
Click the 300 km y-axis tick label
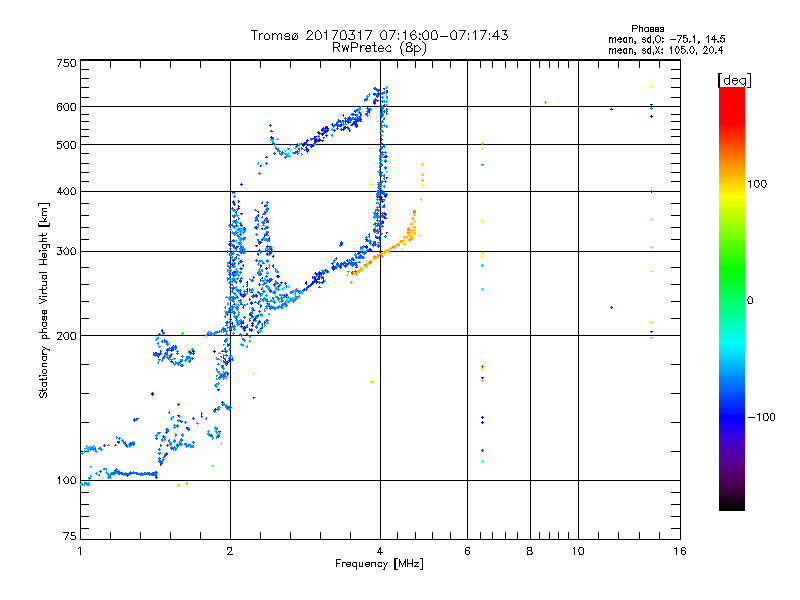click(67, 251)
